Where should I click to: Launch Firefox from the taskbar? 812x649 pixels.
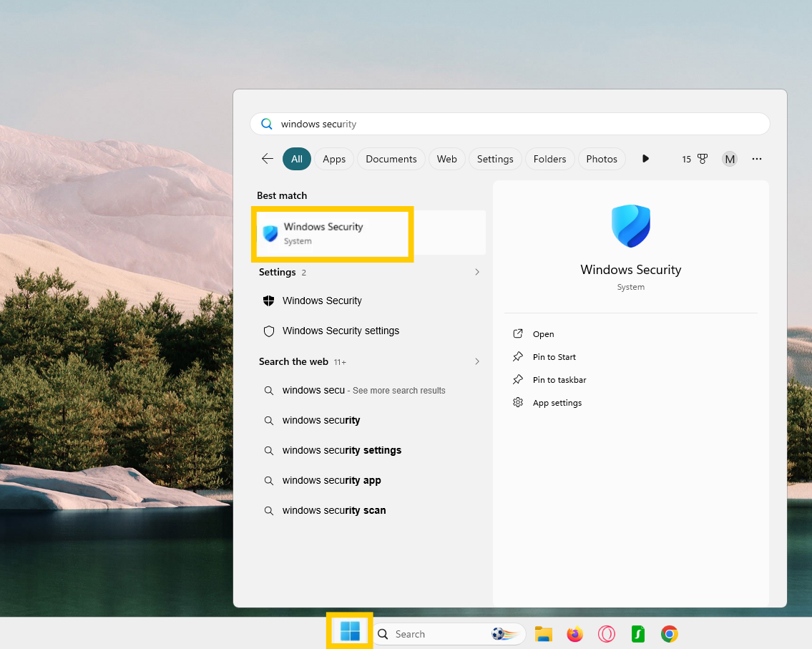pyautogui.click(x=574, y=634)
